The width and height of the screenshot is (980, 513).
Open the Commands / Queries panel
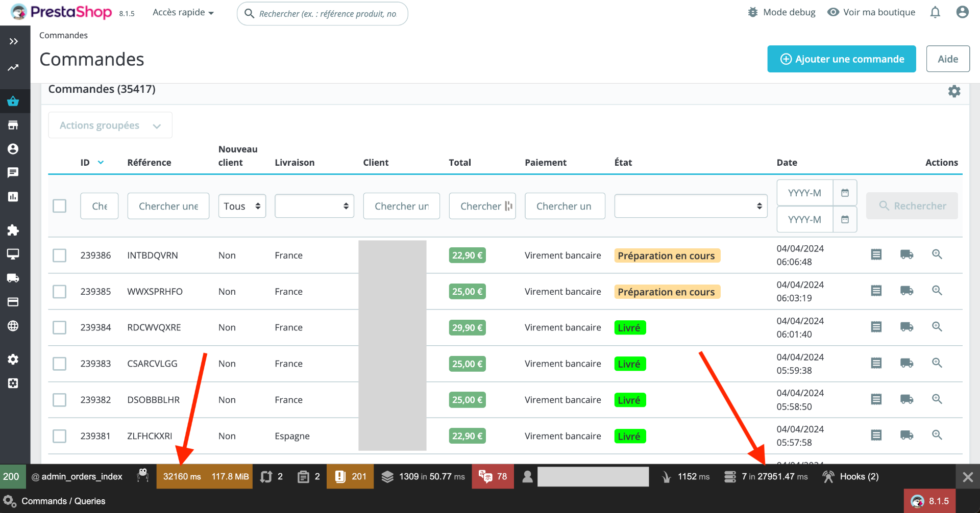55,501
